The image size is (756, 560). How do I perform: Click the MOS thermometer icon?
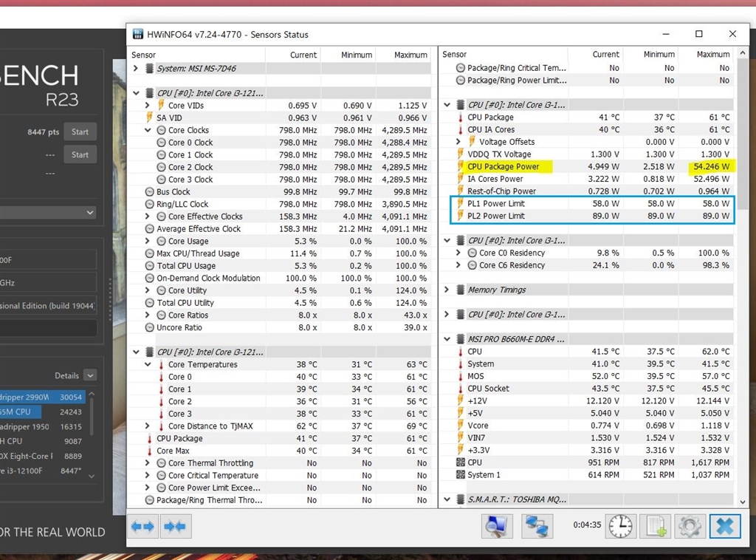coord(461,376)
